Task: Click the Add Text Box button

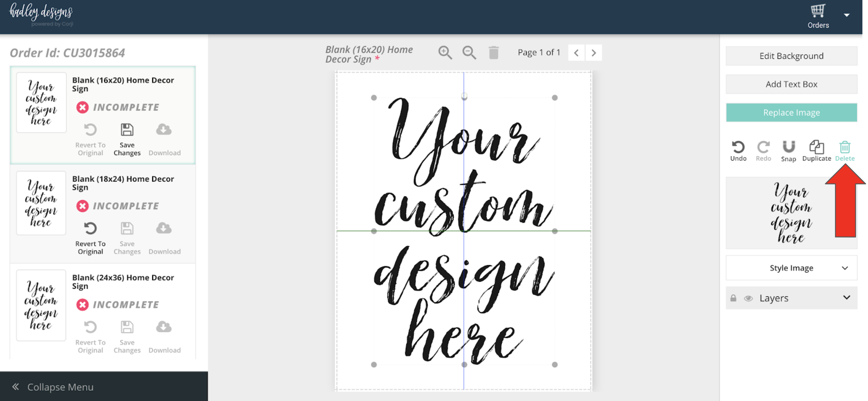Action: (x=791, y=84)
